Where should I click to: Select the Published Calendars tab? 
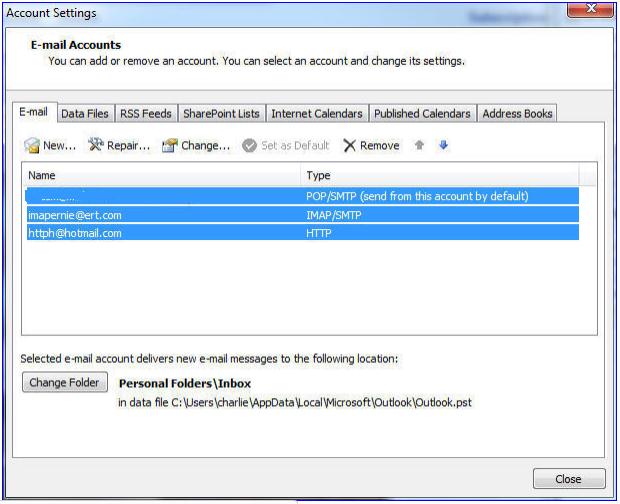tap(423, 114)
